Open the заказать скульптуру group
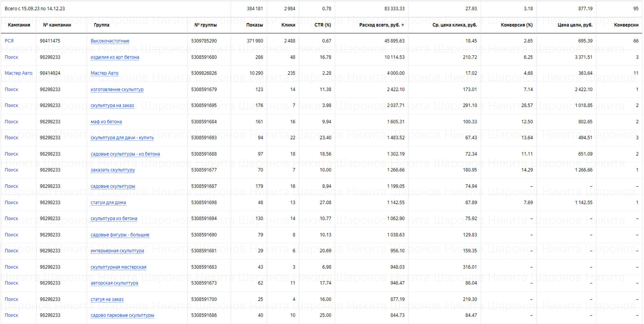Viewport: 644px width, 324px height. tap(113, 170)
